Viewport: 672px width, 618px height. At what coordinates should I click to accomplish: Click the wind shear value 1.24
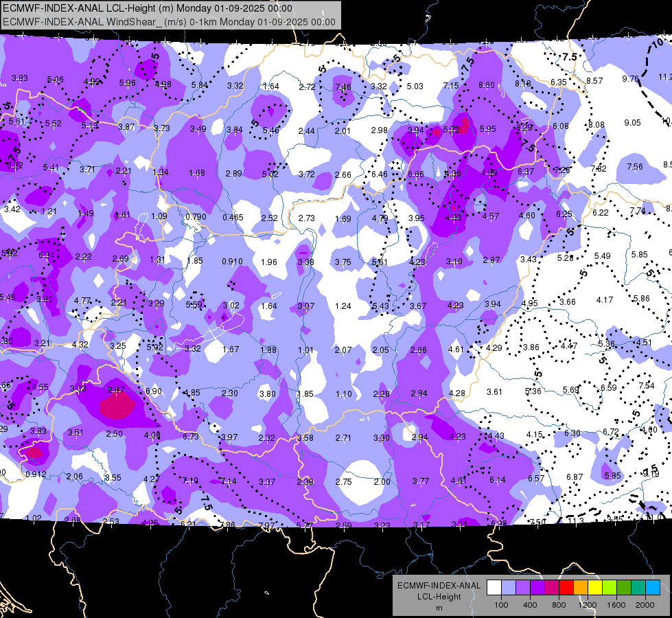(343, 306)
